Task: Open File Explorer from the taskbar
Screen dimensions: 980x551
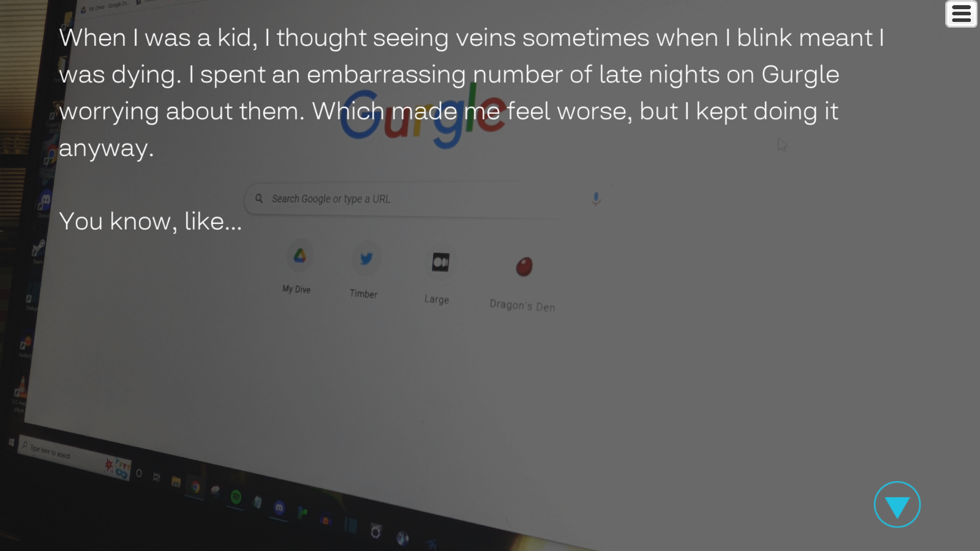Action: click(x=176, y=482)
